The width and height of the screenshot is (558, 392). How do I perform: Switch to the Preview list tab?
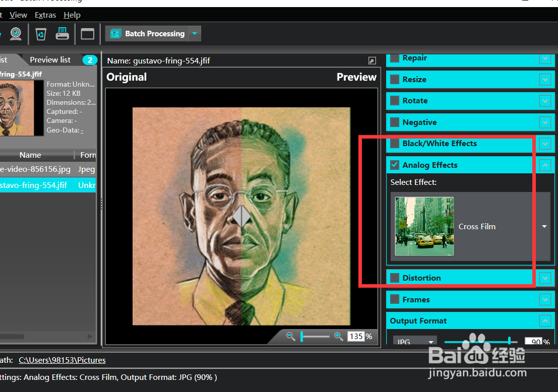coord(50,60)
